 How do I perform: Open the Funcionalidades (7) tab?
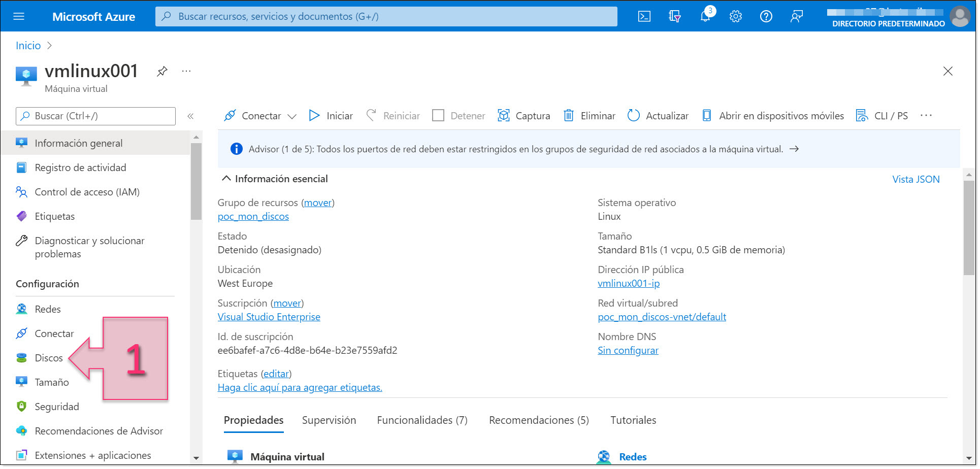[x=422, y=420]
